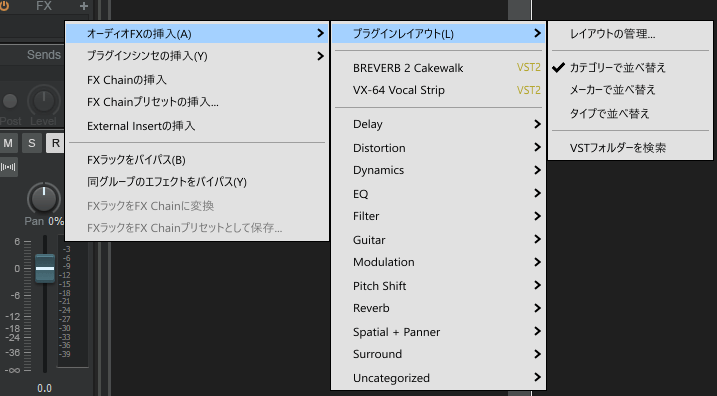This screenshot has height=396, width=717.
Task: Expand the Modulation category
Action: [x=438, y=262]
